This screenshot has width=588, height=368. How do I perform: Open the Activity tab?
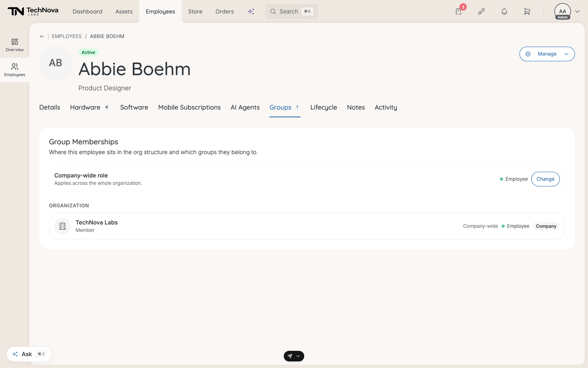(x=386, y=108)
